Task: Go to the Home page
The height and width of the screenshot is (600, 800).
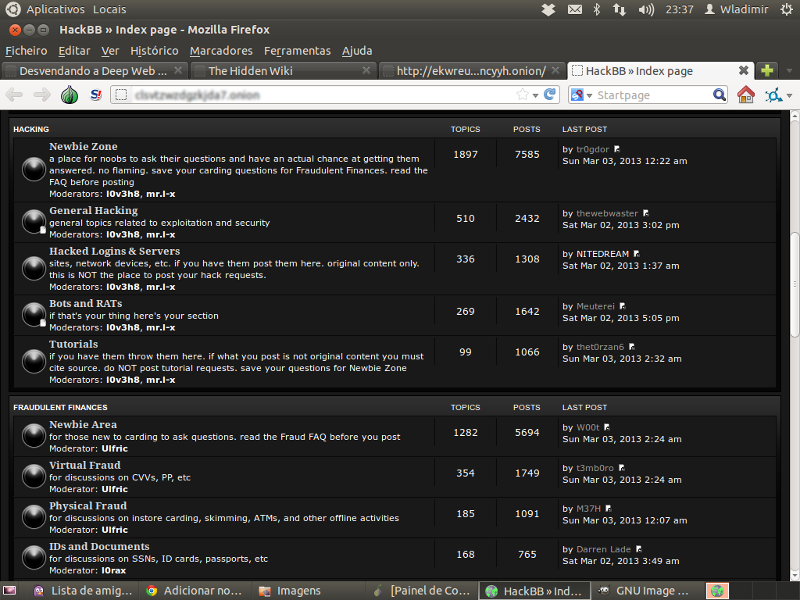Action: (x=746, y=94)
